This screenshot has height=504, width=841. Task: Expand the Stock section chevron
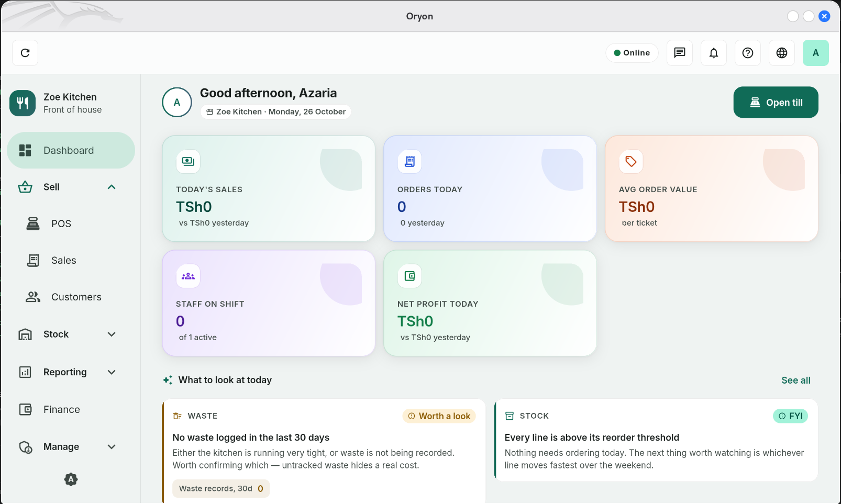coord(112,334)
